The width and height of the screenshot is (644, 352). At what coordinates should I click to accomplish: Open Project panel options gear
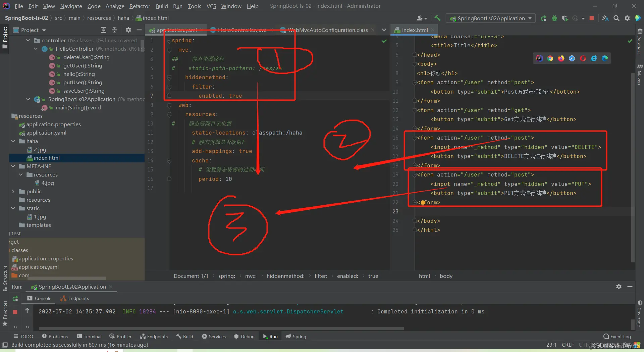[x=128, y=30]
